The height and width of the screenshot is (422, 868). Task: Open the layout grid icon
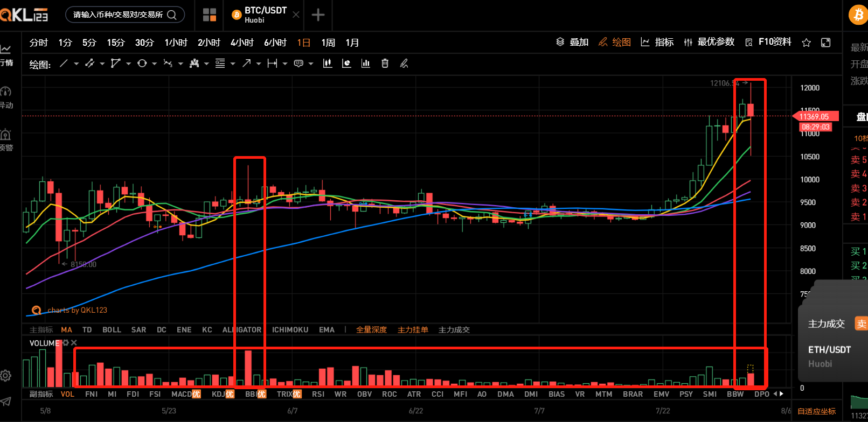(x=210, y=15)
